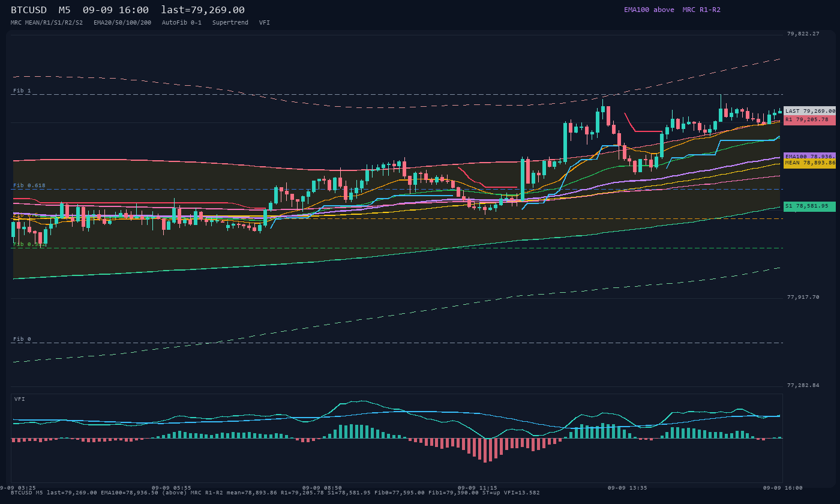Screen dimensions: 840x504
Task: Click the BTCUSD symbol in the title
Action: pyautogui.click(x=30, y=10)
